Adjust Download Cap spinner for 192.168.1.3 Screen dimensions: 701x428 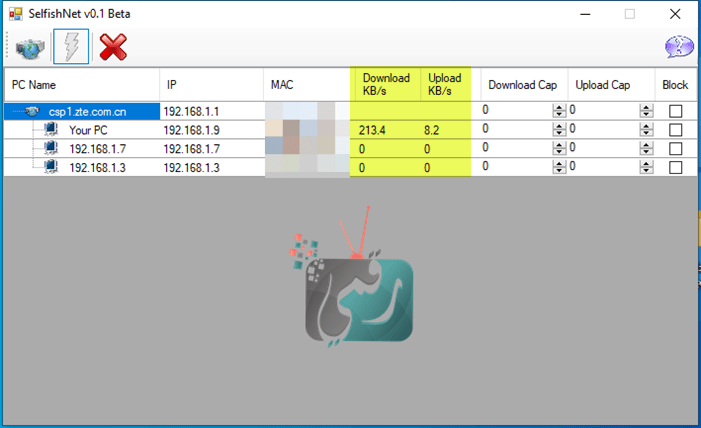tap(559, 167)
